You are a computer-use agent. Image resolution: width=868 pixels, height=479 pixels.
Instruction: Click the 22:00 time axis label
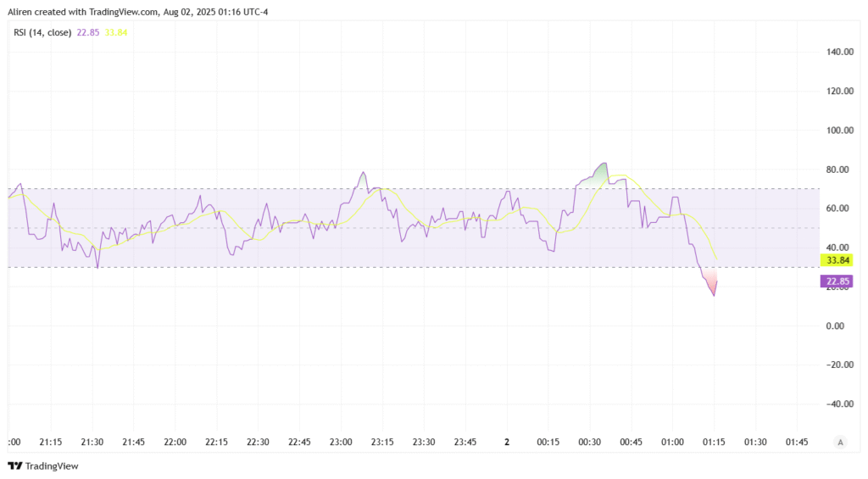[x=175, y=442]
